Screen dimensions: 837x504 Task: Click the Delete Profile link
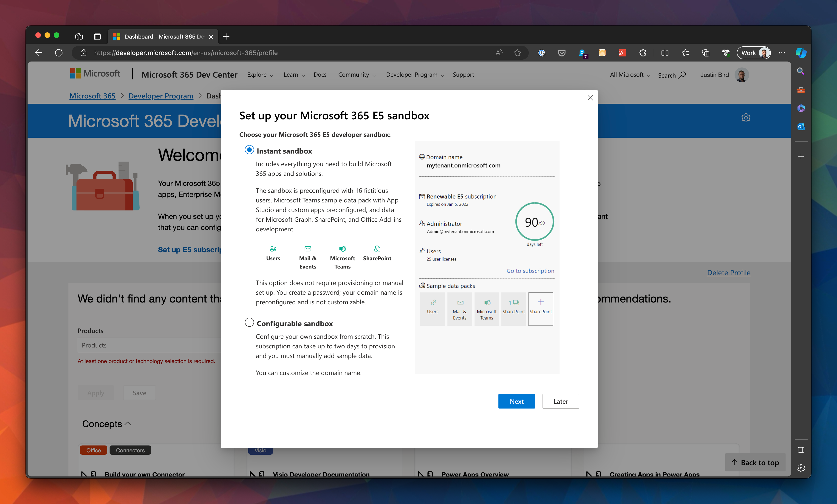tap(729, 272)
